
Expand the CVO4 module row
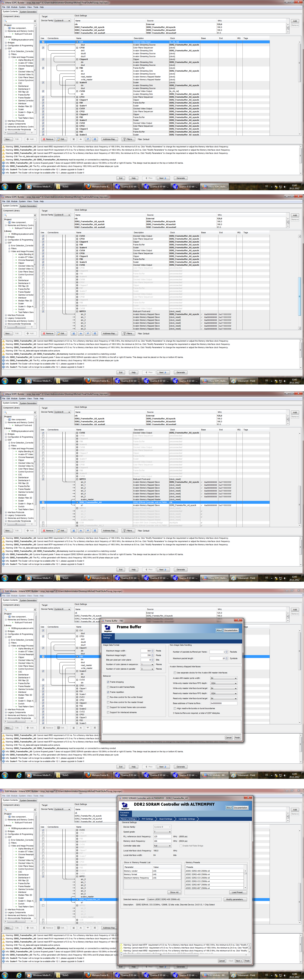[x=77, y=250]
